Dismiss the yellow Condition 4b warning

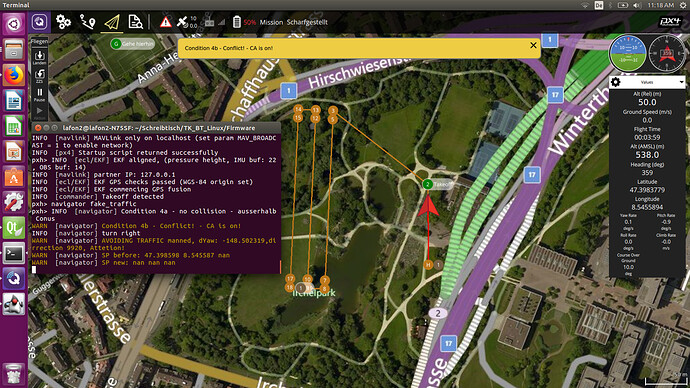pyautogui.click(x=533, y=45)
